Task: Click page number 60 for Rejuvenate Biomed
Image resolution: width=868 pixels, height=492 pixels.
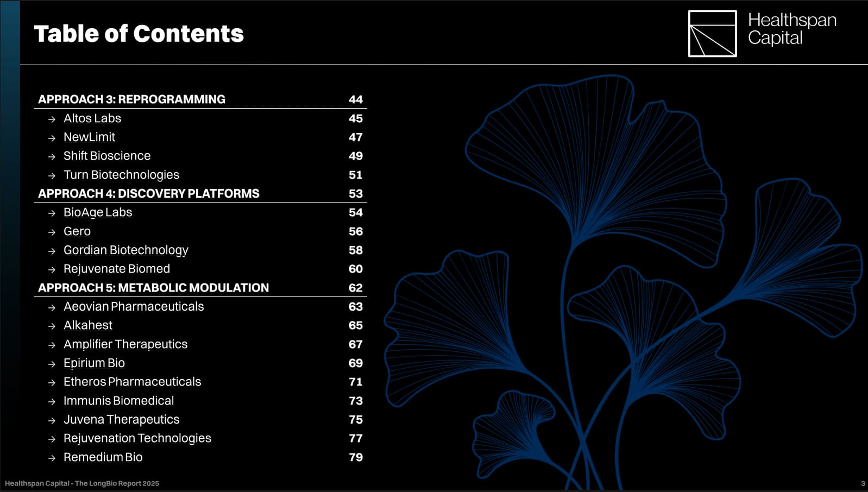Action: [356, 269]
